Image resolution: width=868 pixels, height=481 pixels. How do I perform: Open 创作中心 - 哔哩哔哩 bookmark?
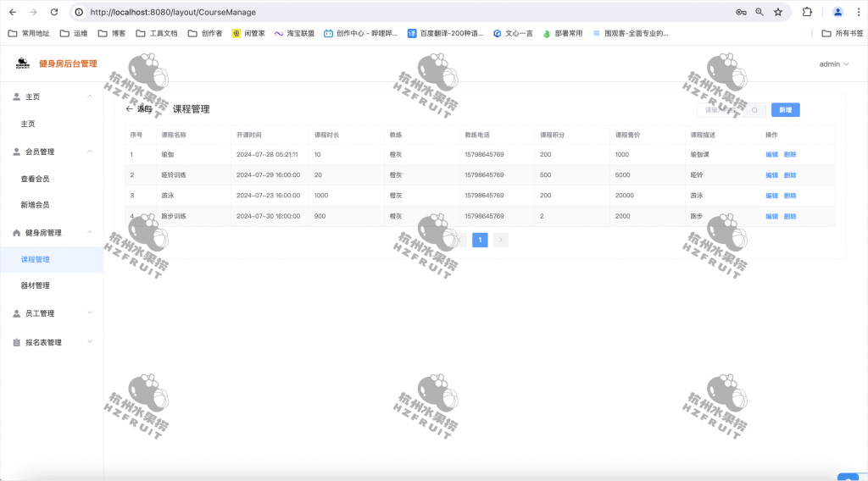point(361,33)
